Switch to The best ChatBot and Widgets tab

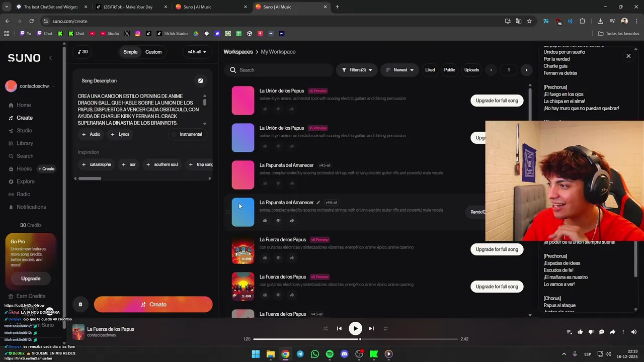pyautogui.click(x=51, y=7)
